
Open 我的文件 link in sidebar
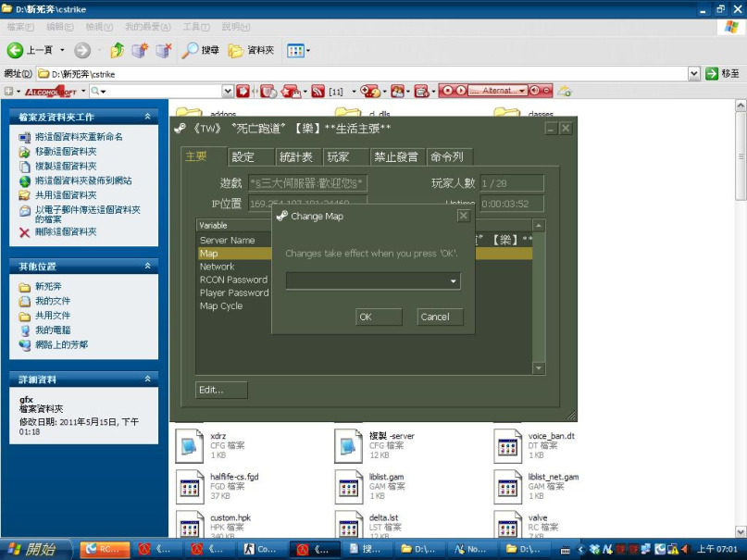pos(53,301)
